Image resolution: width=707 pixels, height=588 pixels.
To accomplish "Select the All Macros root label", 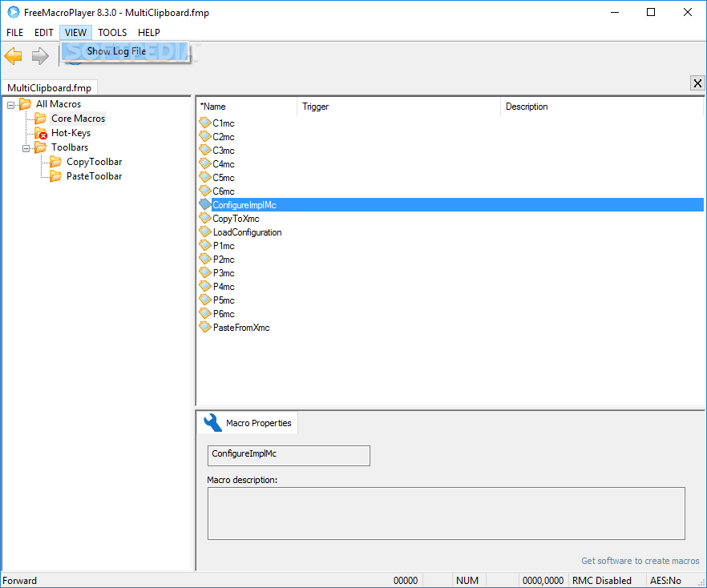I will click(59, 104).
